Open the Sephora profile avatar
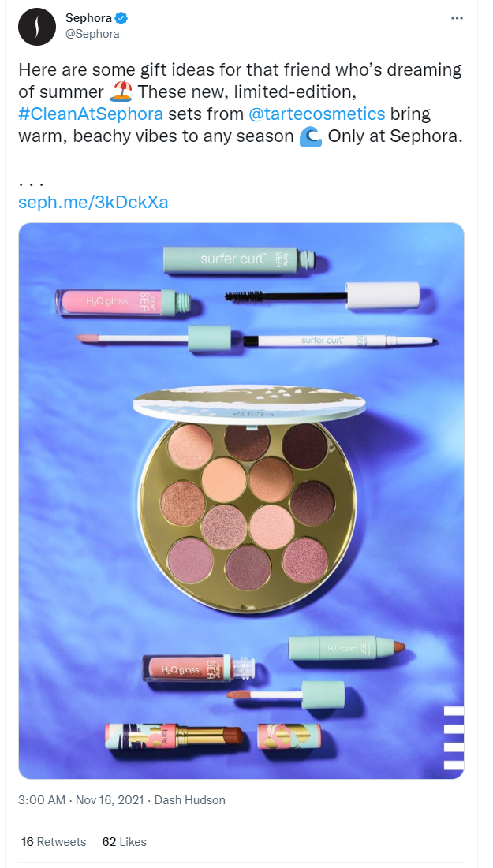The image size is (493, 868). tap(37, 27)
